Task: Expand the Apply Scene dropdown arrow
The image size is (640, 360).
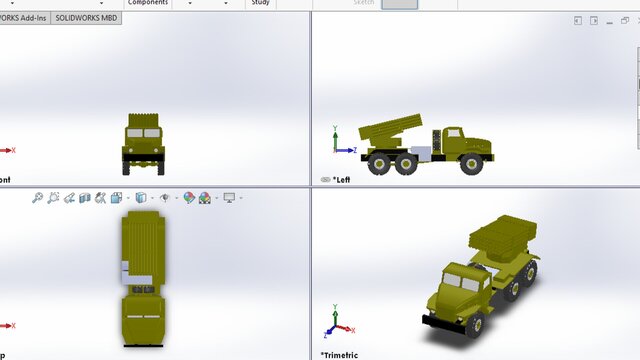Action: pyautogui.click(x=216, y=198)
